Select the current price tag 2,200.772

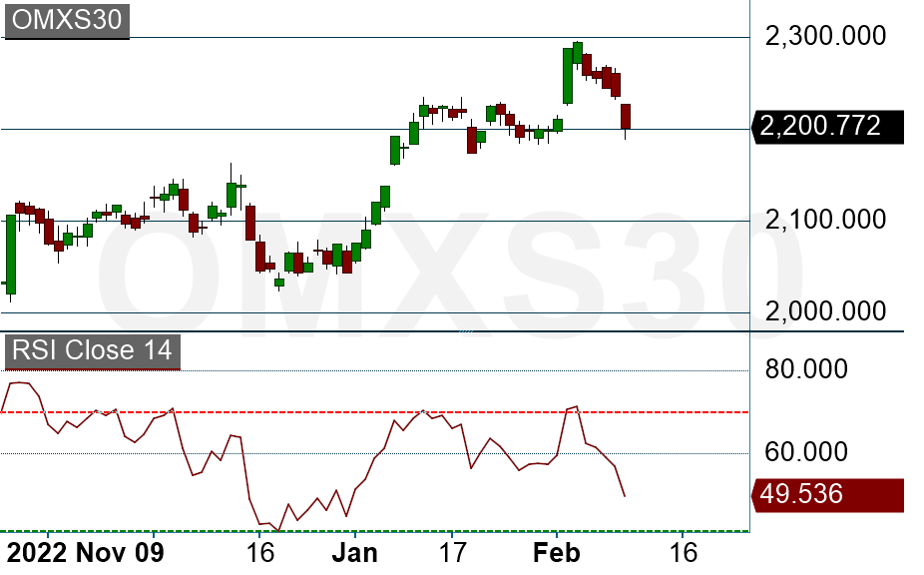point(827,126)
